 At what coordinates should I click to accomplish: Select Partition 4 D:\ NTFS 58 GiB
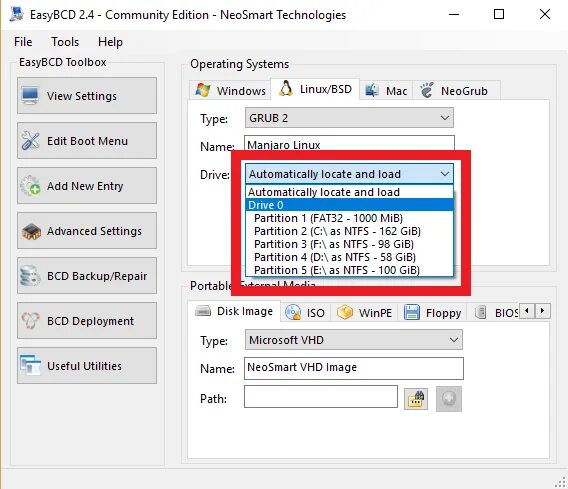click(x=349, y=257)
